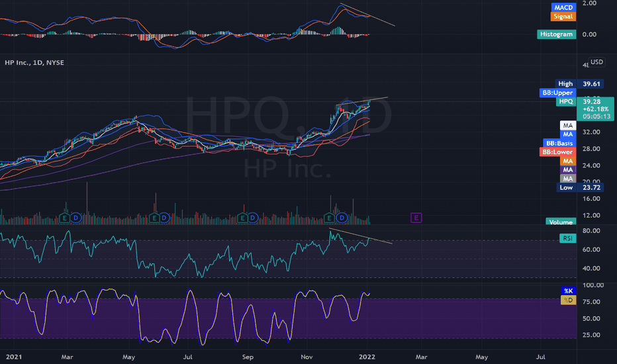Click the red BB:Lower scale label
Viewport: 617px width, 364px height.
(x=557, y=152)
